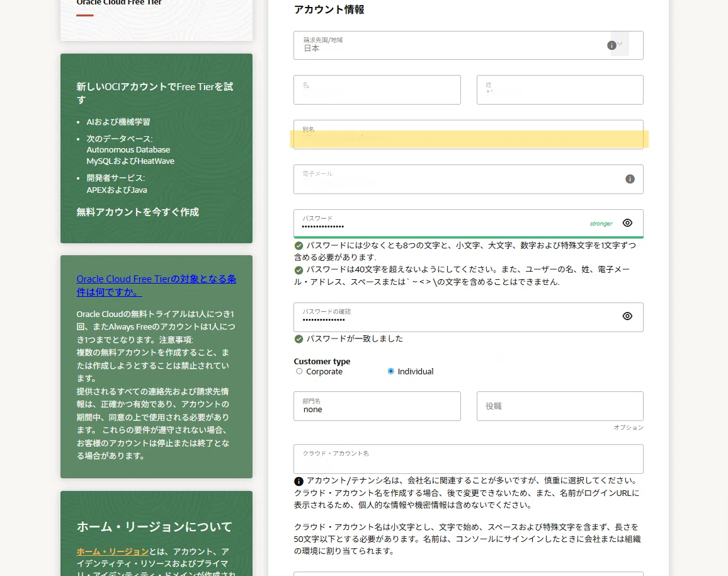Open the Oracle Cloud Free Tier eligibility link

click(x=156, y=285)
